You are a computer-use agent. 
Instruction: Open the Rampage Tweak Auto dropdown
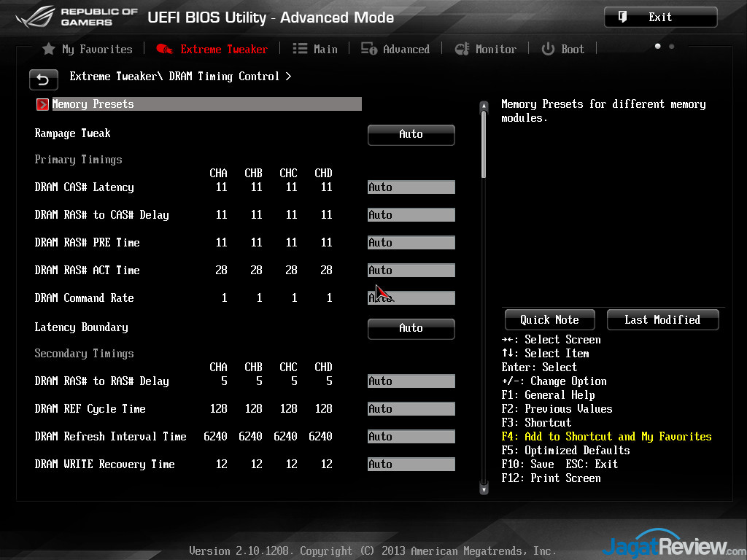[x=411, y=134]
